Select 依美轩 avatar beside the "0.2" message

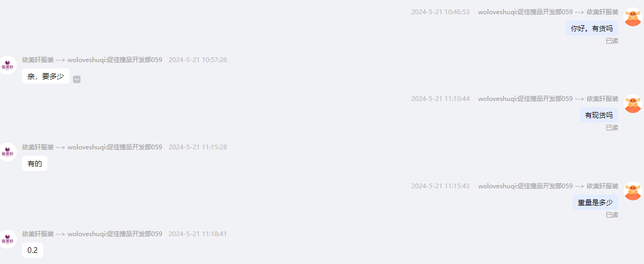click(8, 239)
